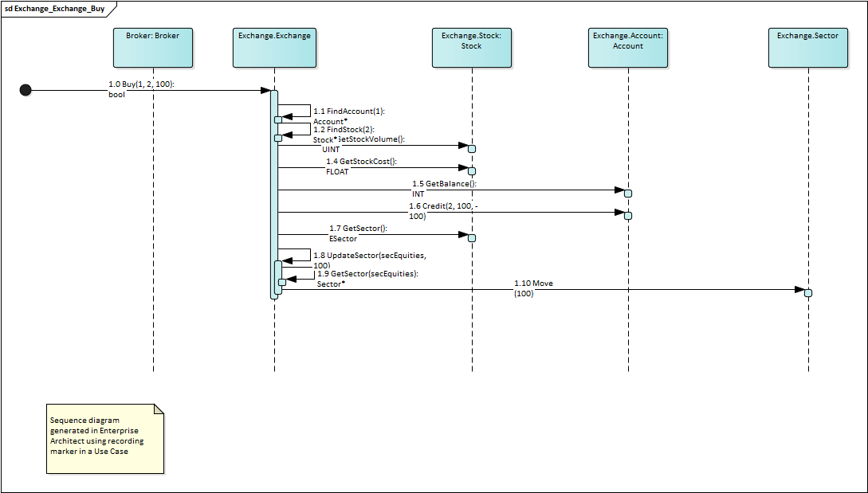Select the Broker: Broker lifeline box
868x493 pixels.
click(x=153, y=48)
